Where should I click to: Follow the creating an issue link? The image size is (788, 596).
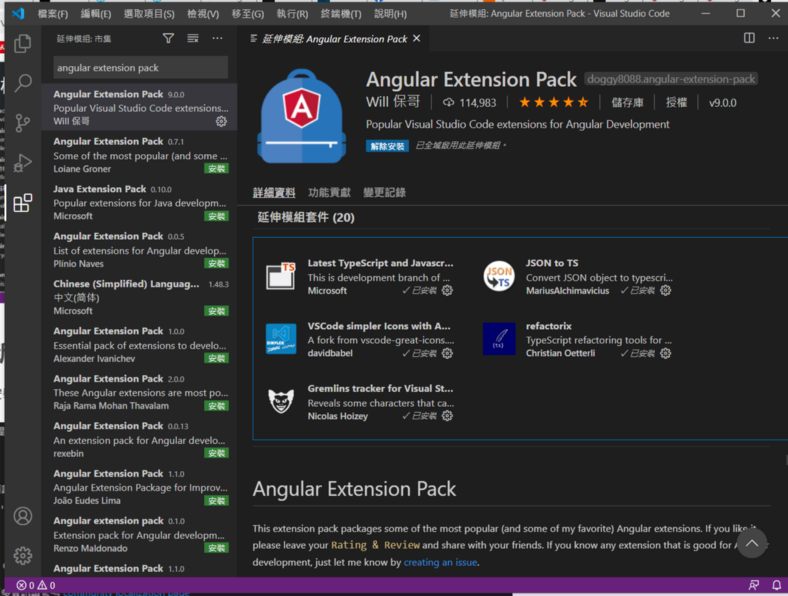pyautogui.click(x=440, y=562)
